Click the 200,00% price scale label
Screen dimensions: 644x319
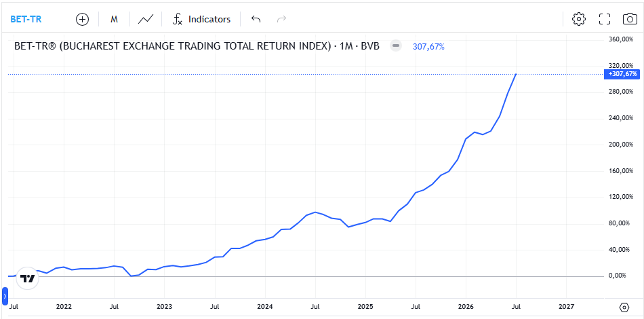(x=620, y=145)
